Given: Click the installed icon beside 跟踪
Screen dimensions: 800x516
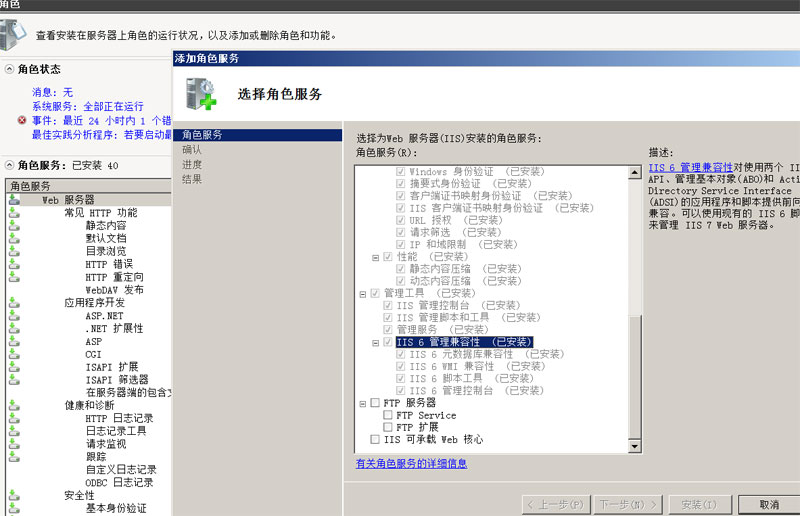Looking at the screenshot, I should [x=14, y=456].
